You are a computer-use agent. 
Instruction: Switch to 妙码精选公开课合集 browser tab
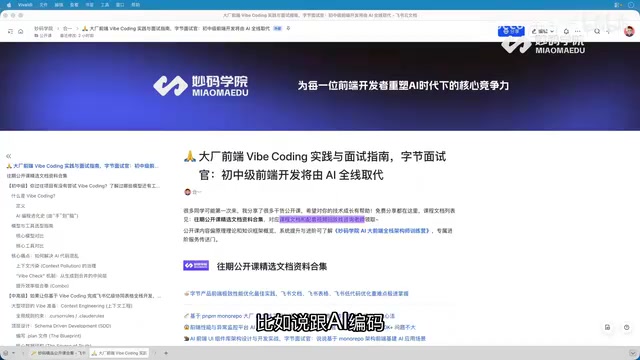(58, 353)
